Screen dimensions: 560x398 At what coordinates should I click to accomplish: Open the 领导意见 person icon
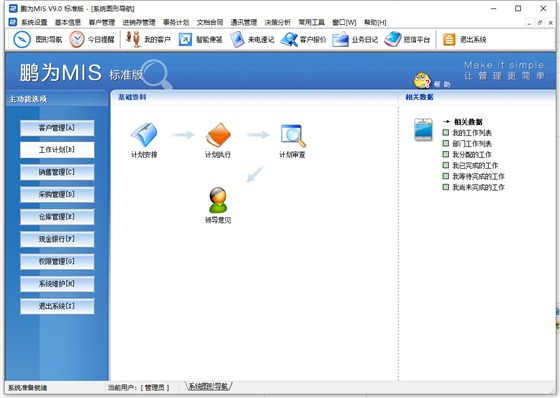(218, 200)
